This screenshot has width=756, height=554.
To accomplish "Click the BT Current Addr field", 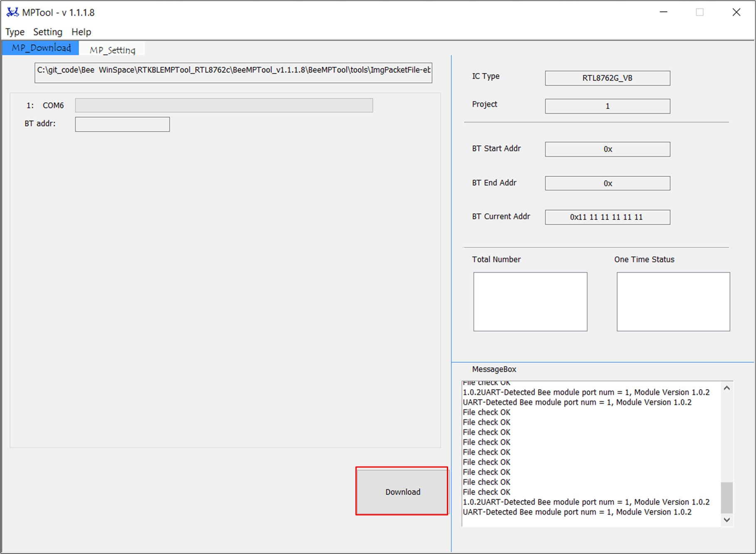I will point(607,217).
